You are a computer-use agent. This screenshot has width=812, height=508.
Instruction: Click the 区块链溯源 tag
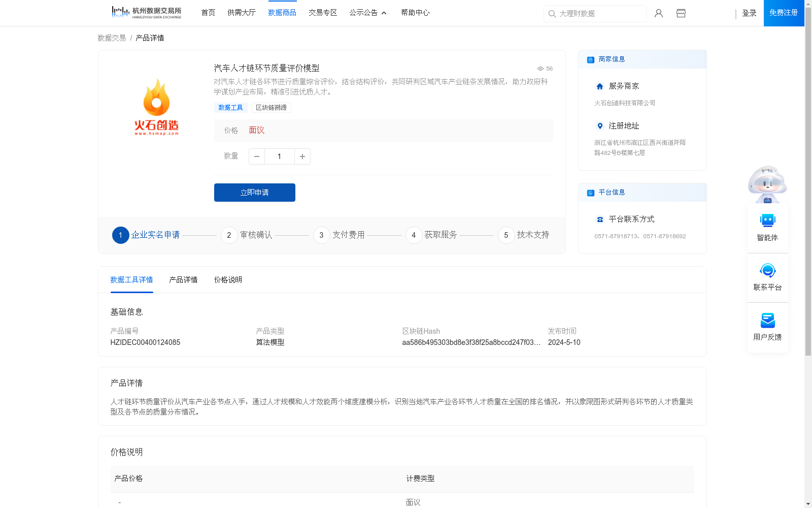pos(271,108)
